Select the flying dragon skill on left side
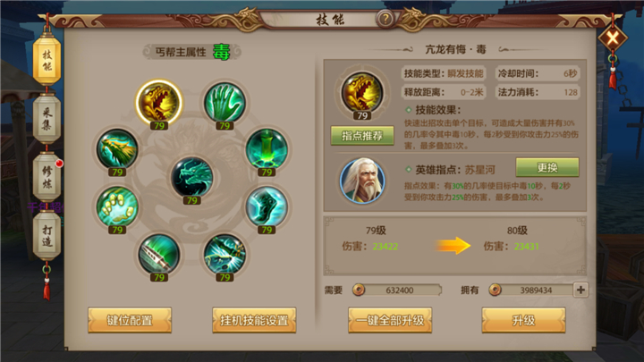 (117, 148)
